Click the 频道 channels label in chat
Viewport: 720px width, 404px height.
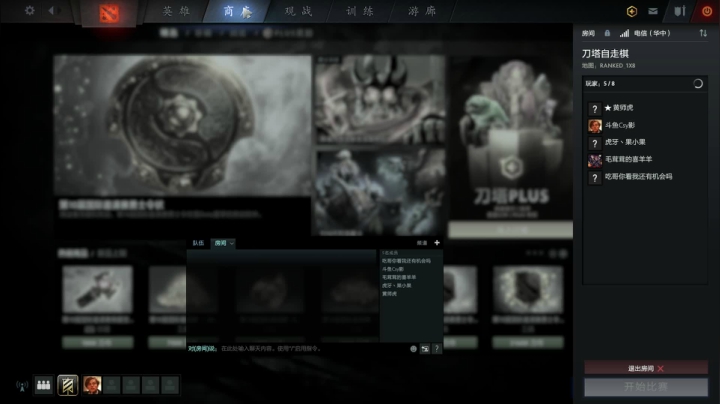point(422,243)
